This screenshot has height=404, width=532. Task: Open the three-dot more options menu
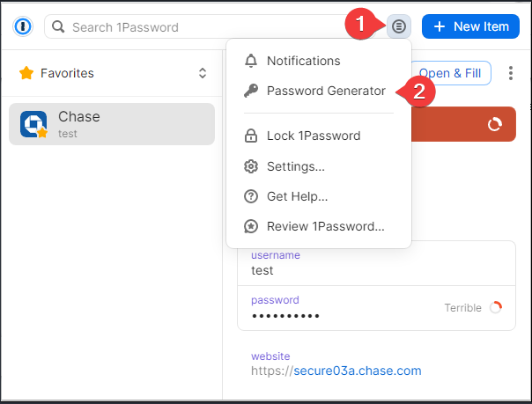pyautogui.click(x=511, y=73)
